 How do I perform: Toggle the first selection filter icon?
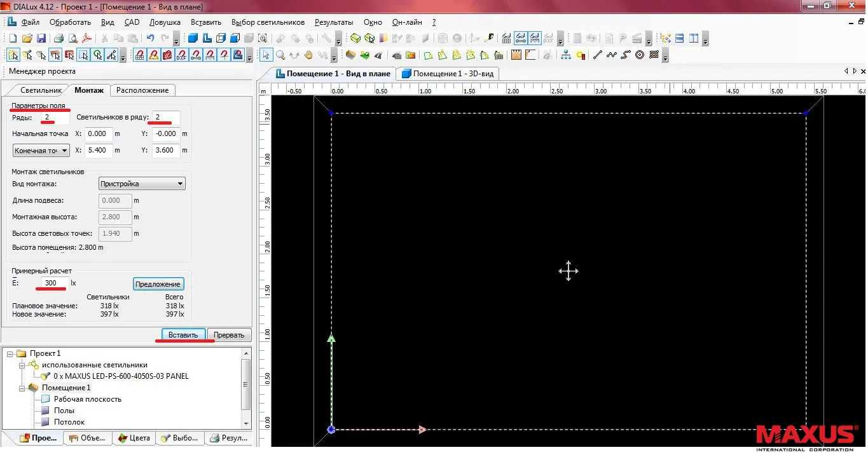point(14,55)
